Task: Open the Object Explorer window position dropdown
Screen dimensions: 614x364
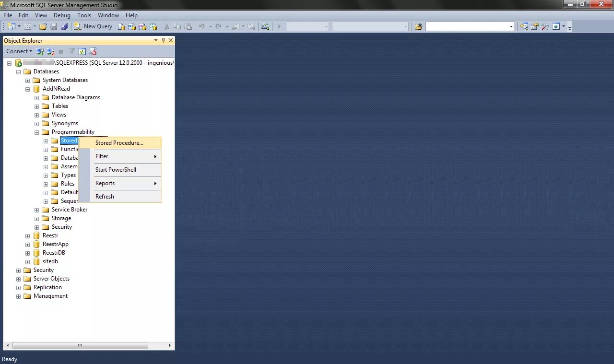Action: (156, 40)
